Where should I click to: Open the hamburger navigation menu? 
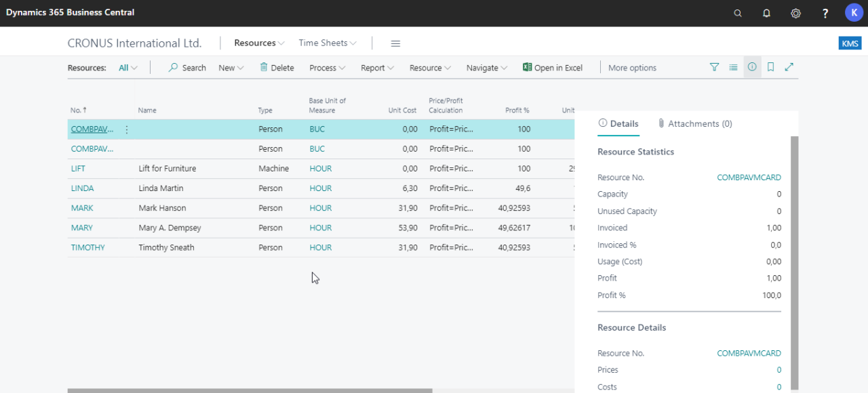click(x=395, y=43)
